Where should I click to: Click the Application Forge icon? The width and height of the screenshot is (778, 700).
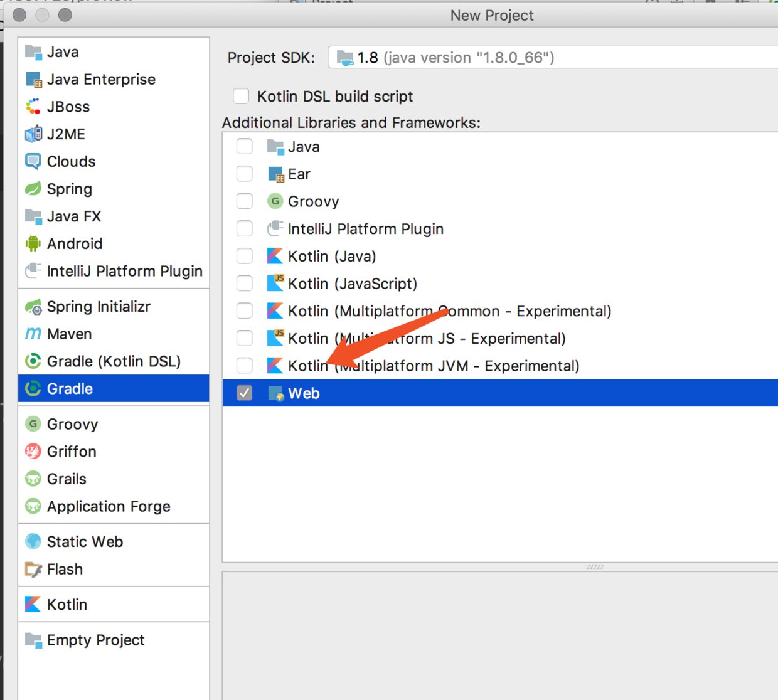33,506
